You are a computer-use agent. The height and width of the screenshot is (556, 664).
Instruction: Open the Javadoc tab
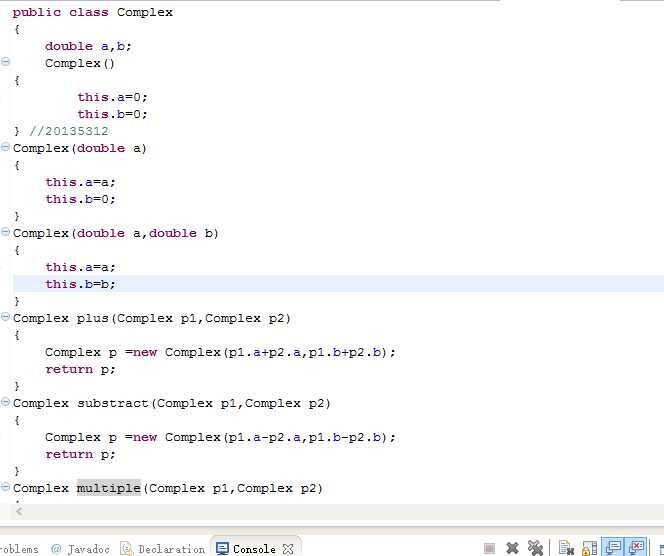tap(80, 549)
